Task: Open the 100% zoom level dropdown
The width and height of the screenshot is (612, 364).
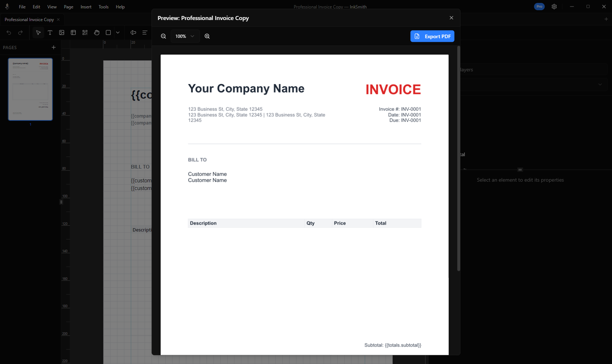Action: click(185, 36)
